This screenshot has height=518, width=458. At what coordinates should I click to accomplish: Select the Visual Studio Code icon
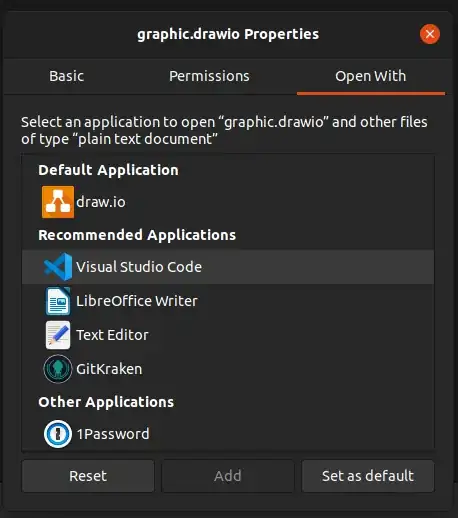(58, 267)
